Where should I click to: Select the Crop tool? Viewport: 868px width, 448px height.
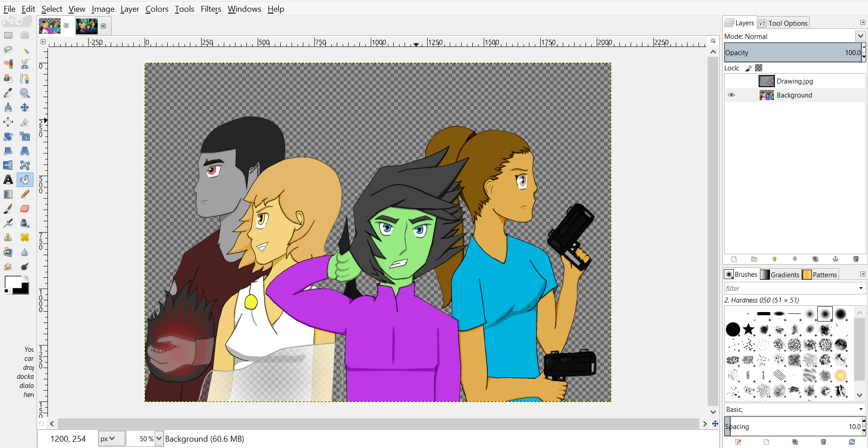pos(25,122)
